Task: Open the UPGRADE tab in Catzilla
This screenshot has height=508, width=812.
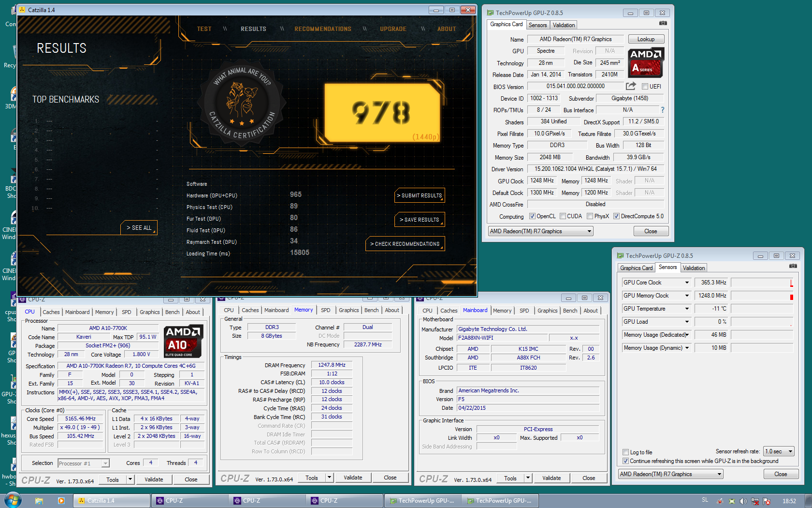Action: tap(393, 29)
